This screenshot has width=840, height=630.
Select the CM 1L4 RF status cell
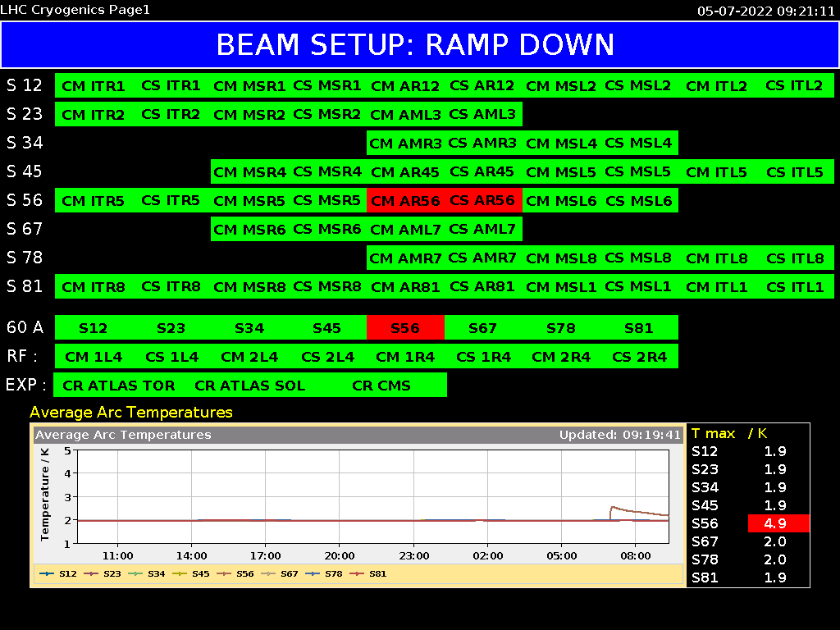(94, 357)
